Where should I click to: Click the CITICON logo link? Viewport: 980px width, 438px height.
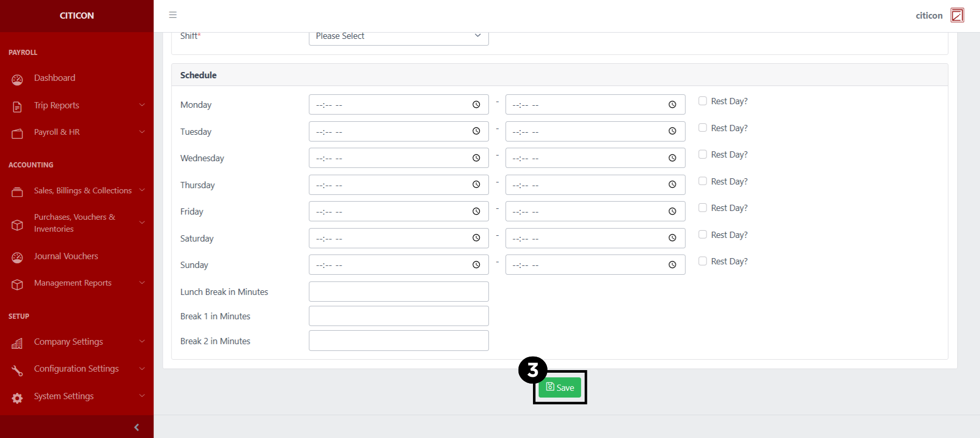[77, 16]
